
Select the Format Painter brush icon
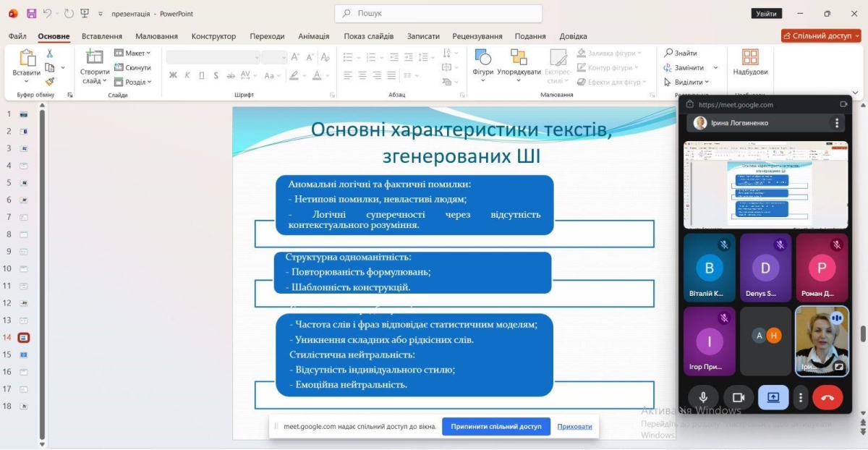point(50,81)
